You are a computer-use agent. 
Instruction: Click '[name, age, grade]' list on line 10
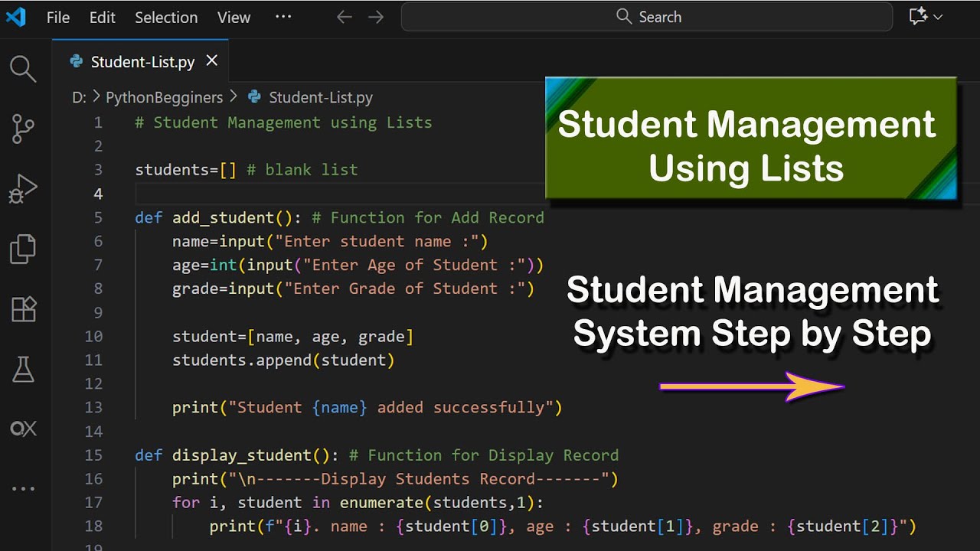(330, 336)
